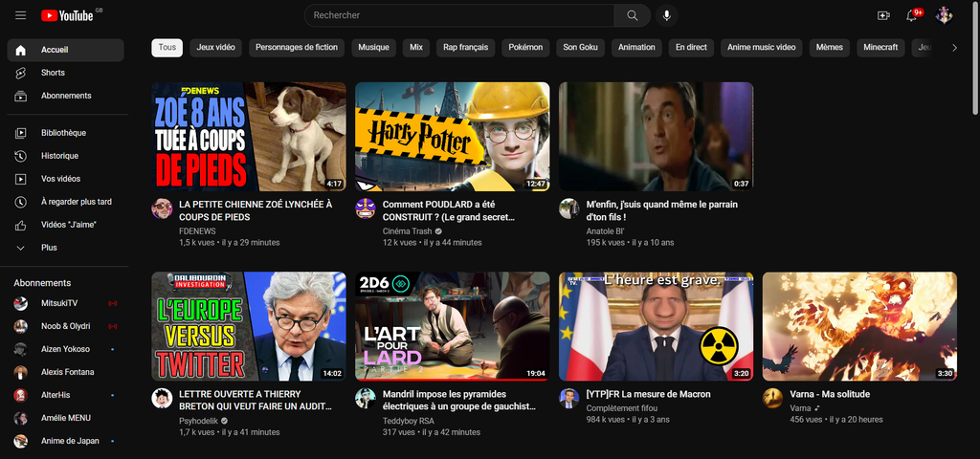Open the notifications bell
This screenshot has width=980, height=459.
tap(912, 15)
